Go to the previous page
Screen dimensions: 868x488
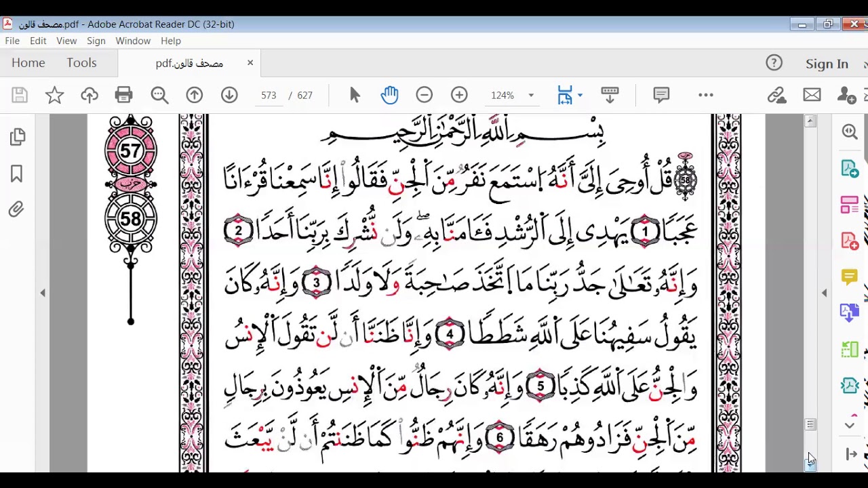point(195,96)
